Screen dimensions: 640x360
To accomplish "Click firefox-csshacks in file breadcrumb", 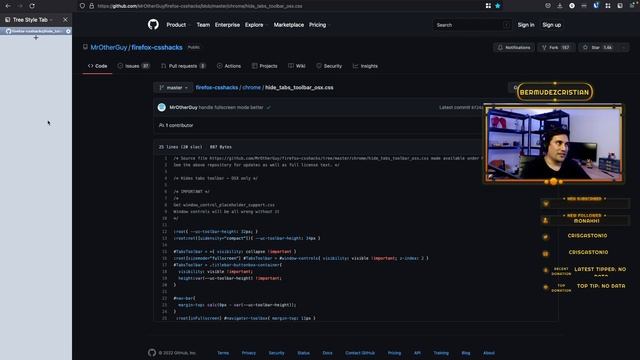I will [x=217, y=87].
